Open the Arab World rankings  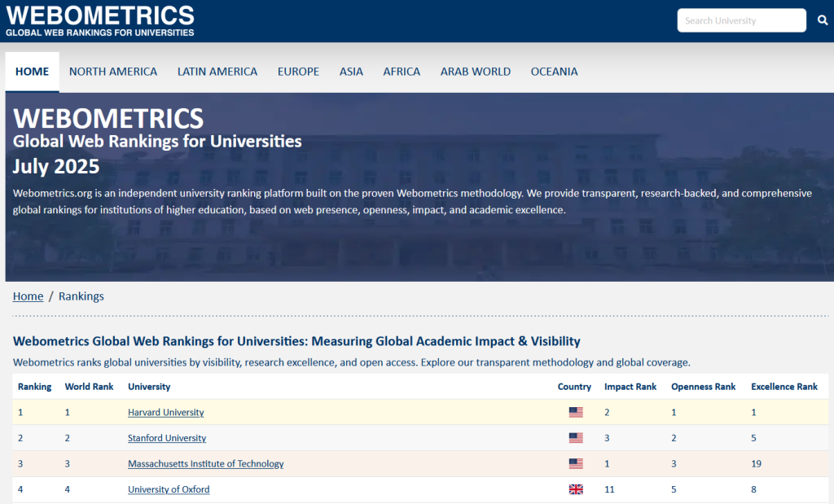476,72
